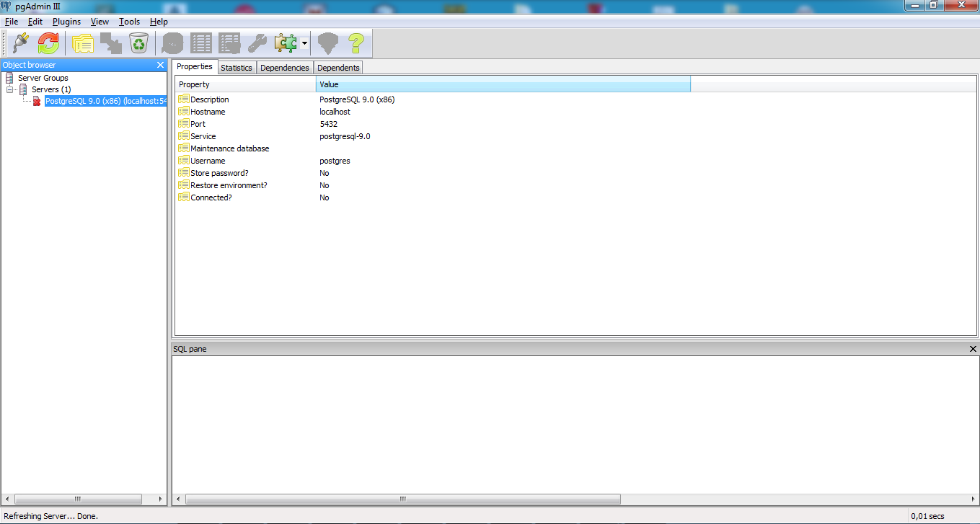The image size is (980, 524).
Task: Click the View Data grid icon
Action: 201,43
